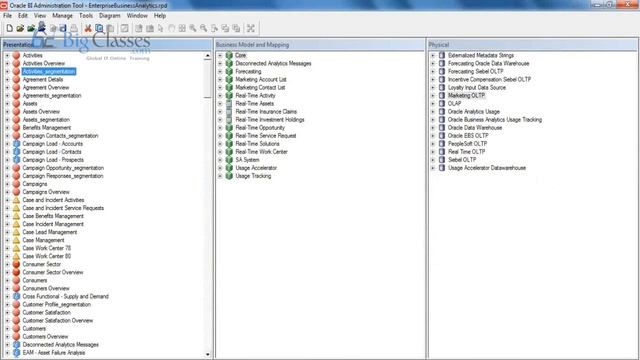
Task: Click the Copy icon in toolbar
Action: pos(99,28)
